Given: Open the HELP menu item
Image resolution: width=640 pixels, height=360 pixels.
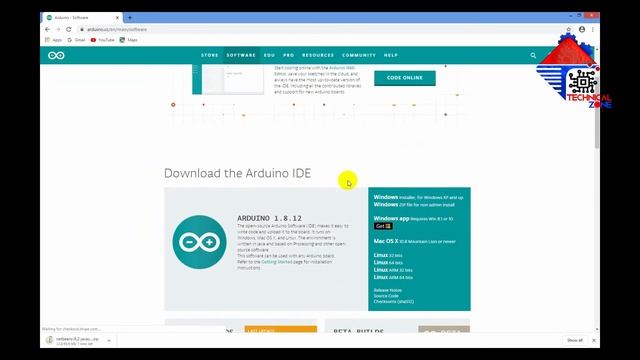Looking at the screenshot, I should 391,55.
